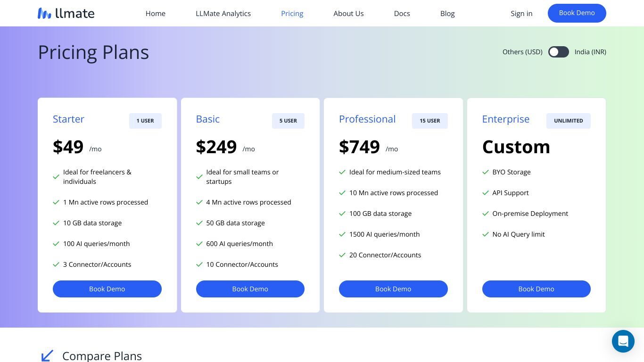Book a demo for the Starter plan
Image resolution: width=644 pixels, height=362 pixels.
point(107,289)
